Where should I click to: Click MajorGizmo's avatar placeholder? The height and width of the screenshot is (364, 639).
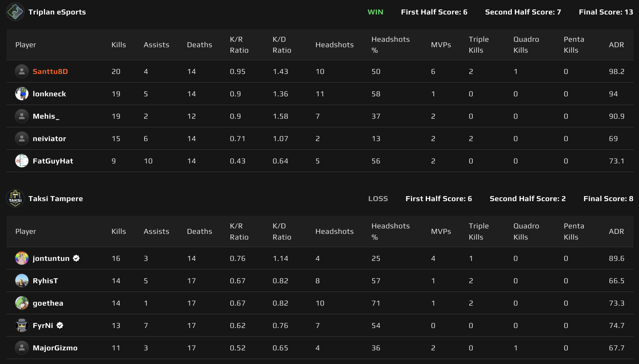tap(22, 348)
